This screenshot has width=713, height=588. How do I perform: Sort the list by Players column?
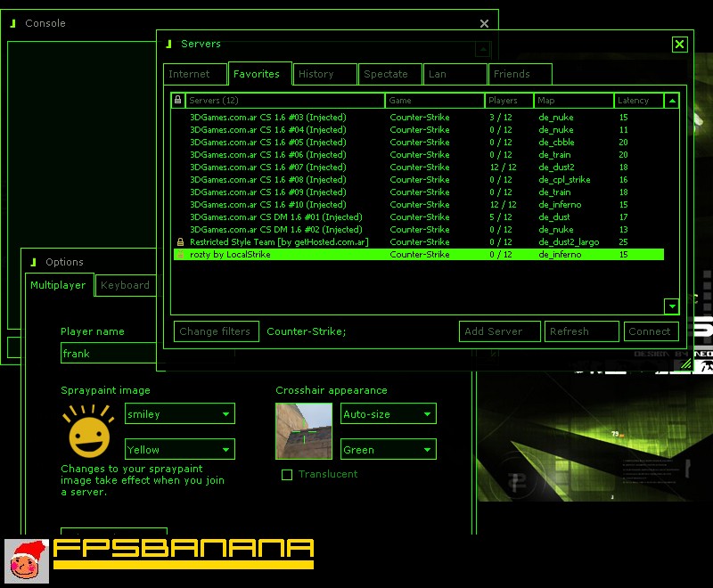509,101
